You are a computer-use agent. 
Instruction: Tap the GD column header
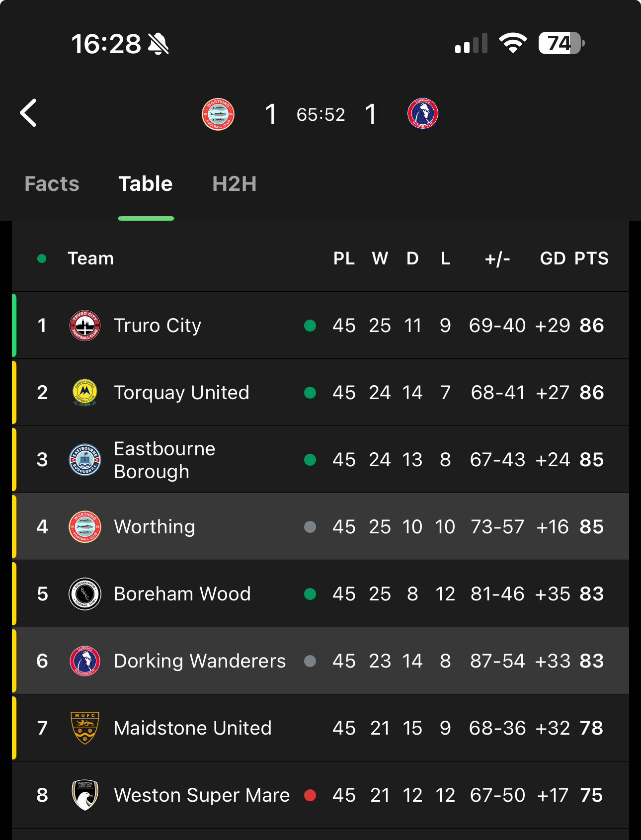[x=553, y=258]
